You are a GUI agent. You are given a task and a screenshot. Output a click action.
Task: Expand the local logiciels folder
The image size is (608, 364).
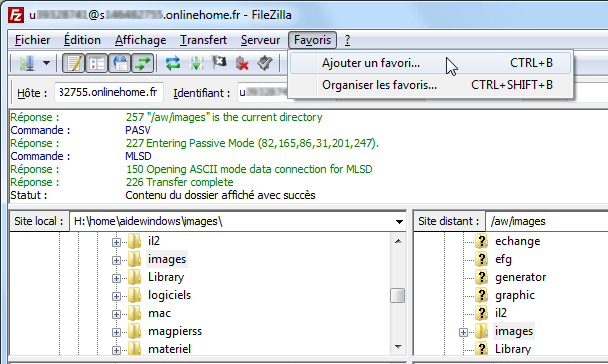coord(116,296)
